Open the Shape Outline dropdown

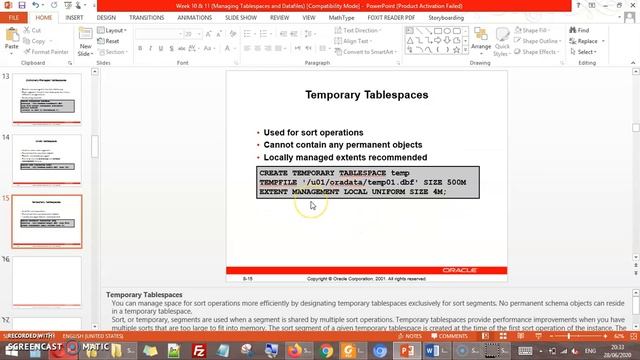pyautogui.click(x=538, y=41)
